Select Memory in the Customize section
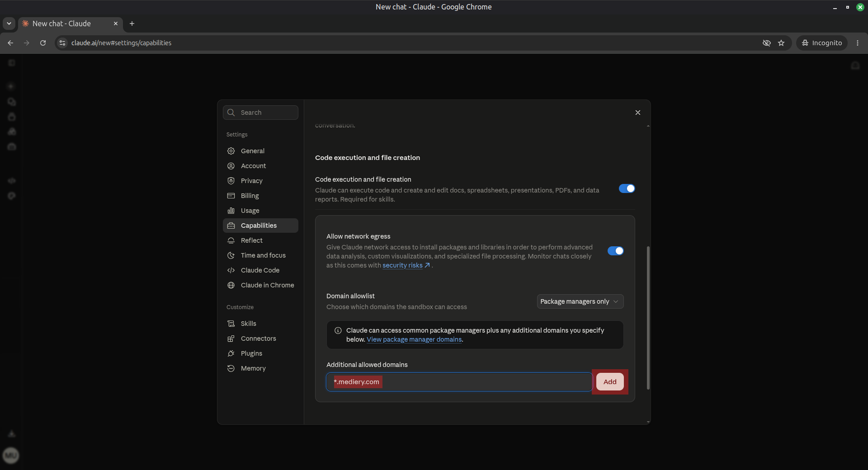The width and height of the screenshot is (868, 470). tap(260, 368)
